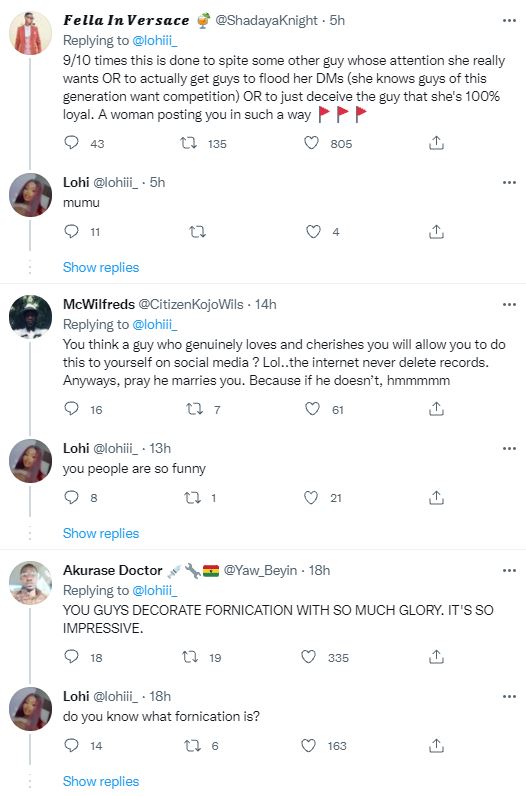Retweet the McWilfreds reply
The image size is (526, 796).
tap(194, 409)
